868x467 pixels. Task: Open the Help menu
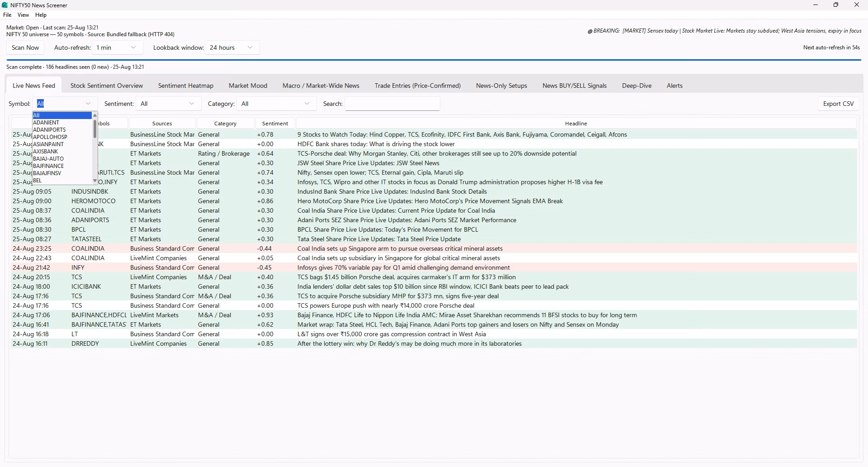pos(41,15)
